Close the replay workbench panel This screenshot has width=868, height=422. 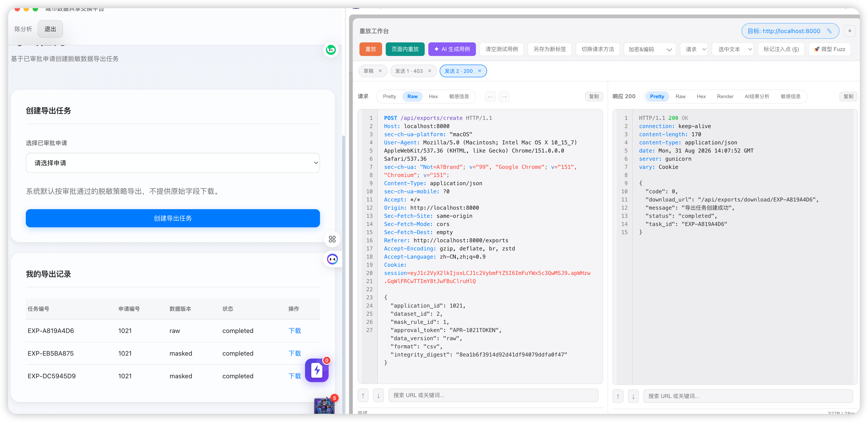pos(849,31)
